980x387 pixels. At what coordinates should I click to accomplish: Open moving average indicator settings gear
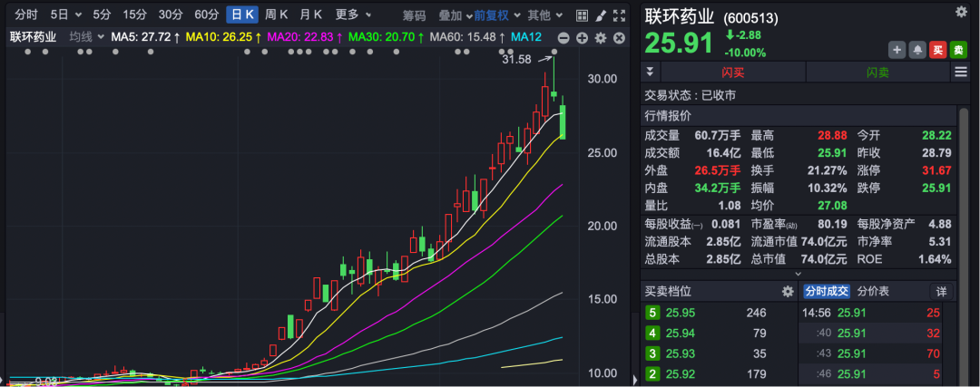tap(600, 37)
